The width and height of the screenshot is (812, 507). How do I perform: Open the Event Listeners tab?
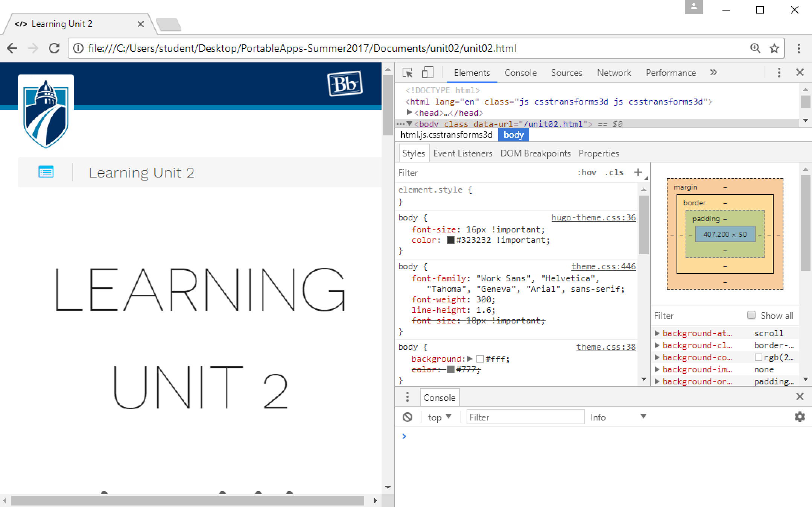pos(463,153)
